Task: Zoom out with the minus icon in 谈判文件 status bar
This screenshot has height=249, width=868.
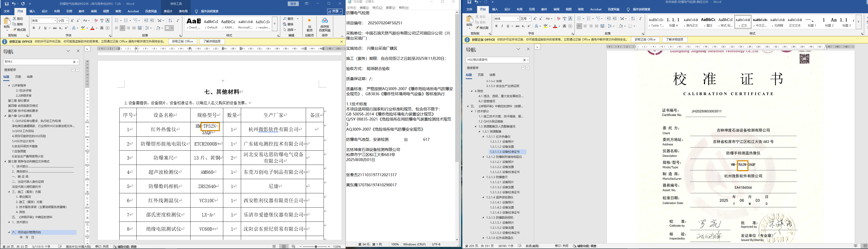Action: click(300, 247)
